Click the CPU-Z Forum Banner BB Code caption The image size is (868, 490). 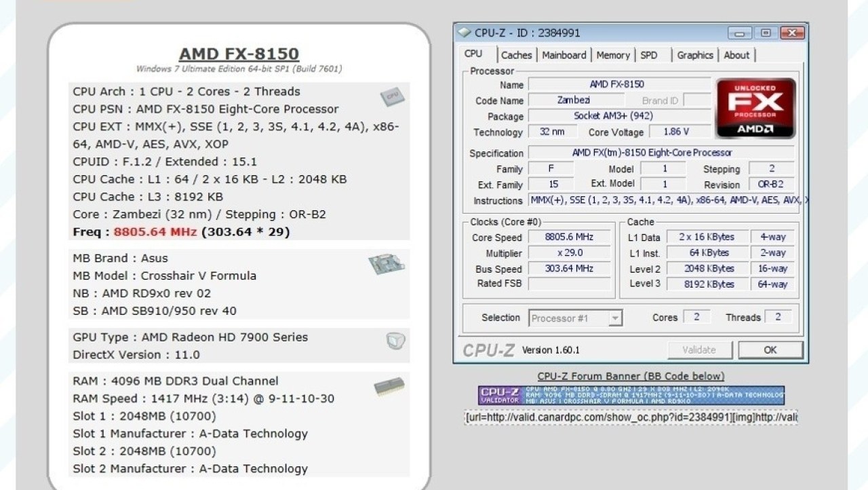pos(631,376)
